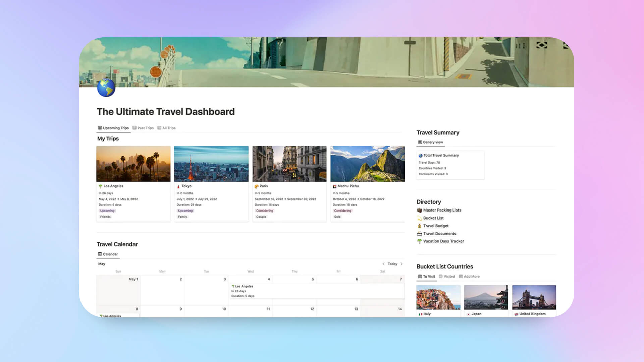Click the Travel Budget icon in Directory
This screenshot has height=362, width=644.
tap(420, 226)
